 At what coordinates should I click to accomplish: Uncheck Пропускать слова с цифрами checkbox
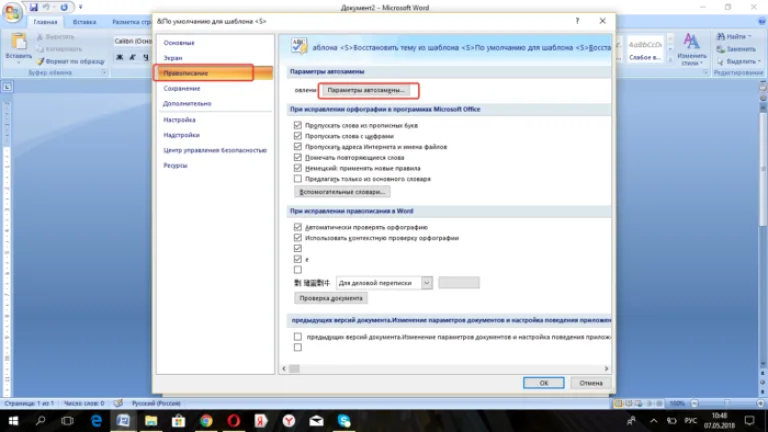click(298, 136)
